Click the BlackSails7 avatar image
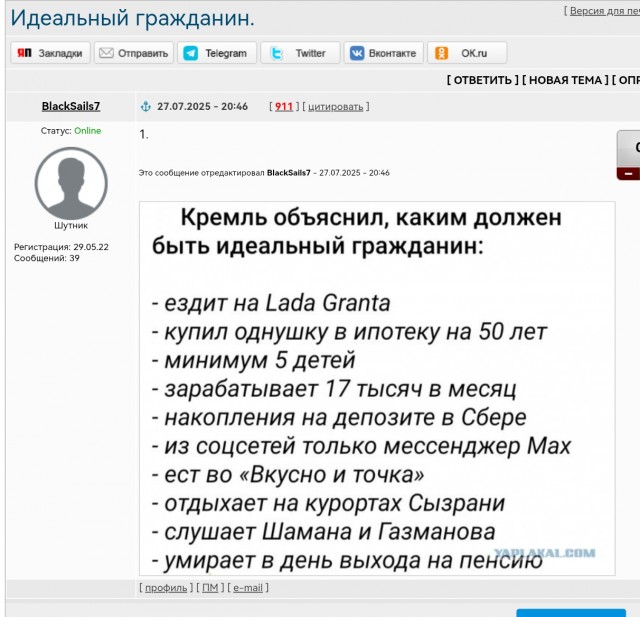Screen dimensions: 640x617 pyautogui.click(x=71, y=184)
